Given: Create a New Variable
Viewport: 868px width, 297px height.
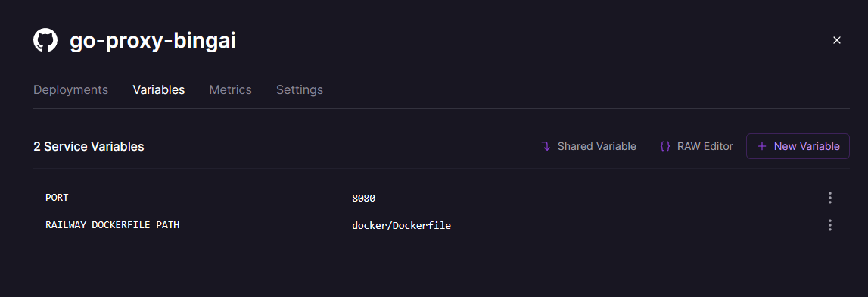Looking at the screenshot, I should [x=798, y=146].
